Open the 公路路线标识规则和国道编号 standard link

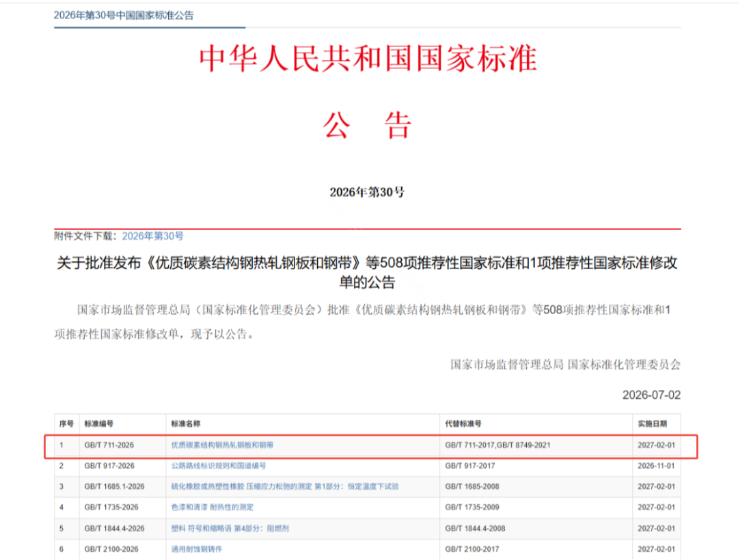click(x=219, y=466)
